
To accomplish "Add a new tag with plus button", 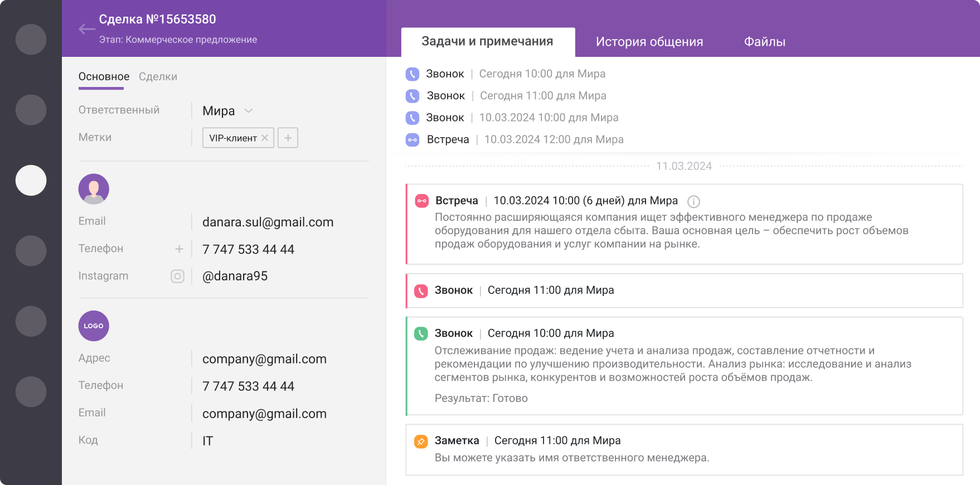I will pyautogui.click(x=288, y=138).
